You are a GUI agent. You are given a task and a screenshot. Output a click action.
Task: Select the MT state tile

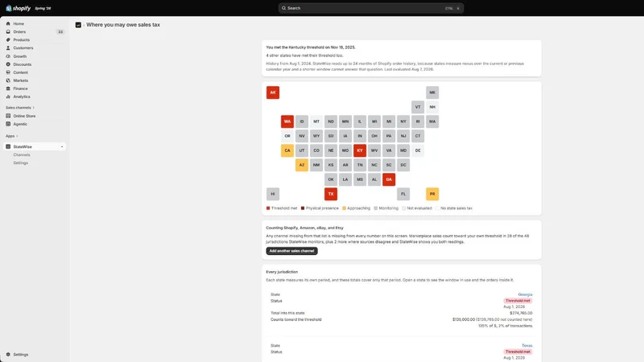pyautogui.click(x=316, y=121)
